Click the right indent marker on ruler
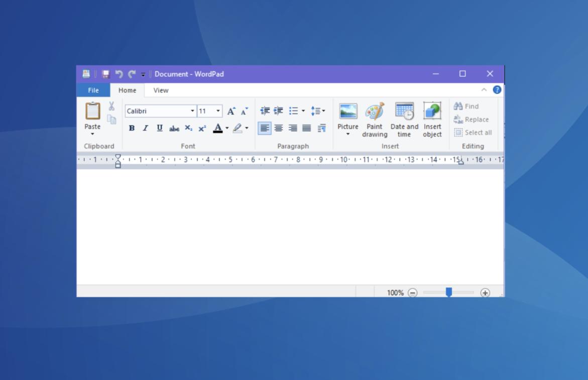Image resolution: width=588 pixels, height=380 pixels. [461, 162]
